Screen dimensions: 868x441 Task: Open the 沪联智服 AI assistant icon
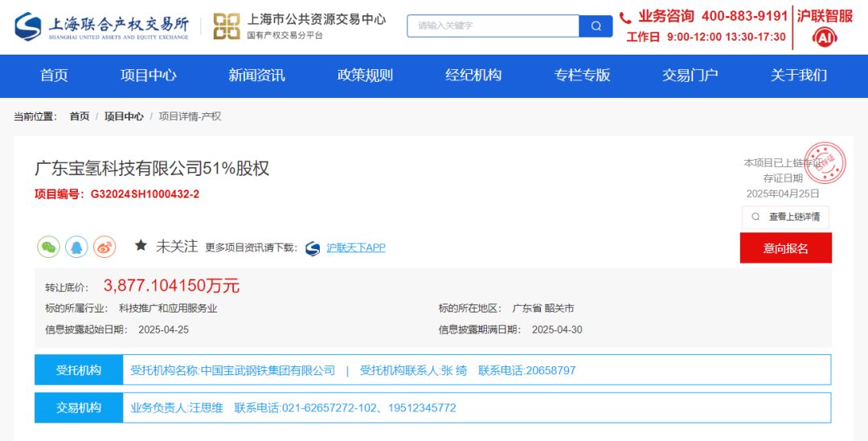825,38
